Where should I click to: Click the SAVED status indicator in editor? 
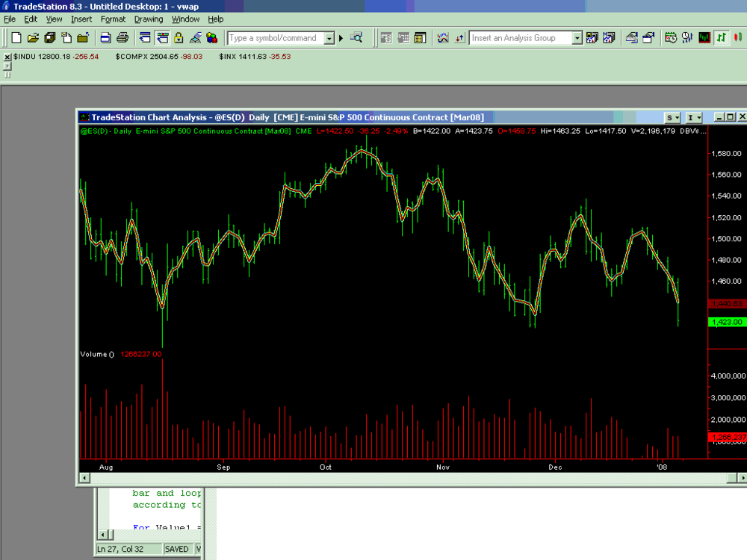click(177, 549)
